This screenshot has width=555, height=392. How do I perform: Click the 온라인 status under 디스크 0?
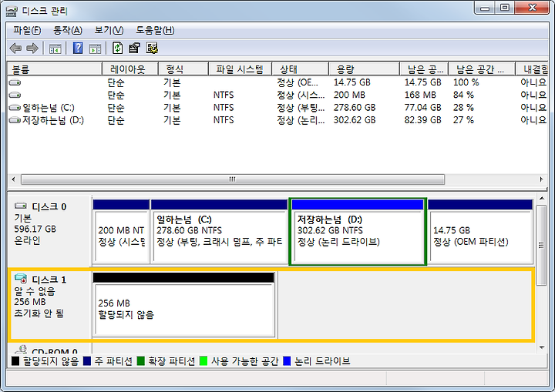coord(27,240)
